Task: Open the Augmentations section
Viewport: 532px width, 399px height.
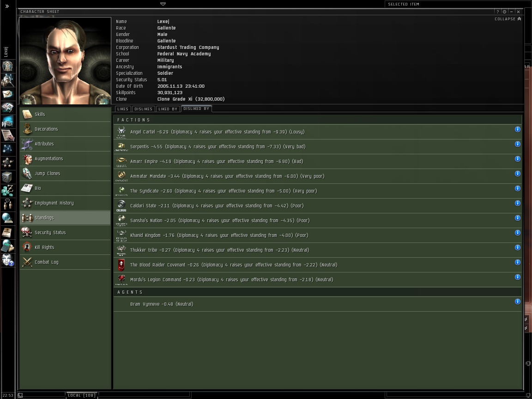Action: tap(65, 158)
